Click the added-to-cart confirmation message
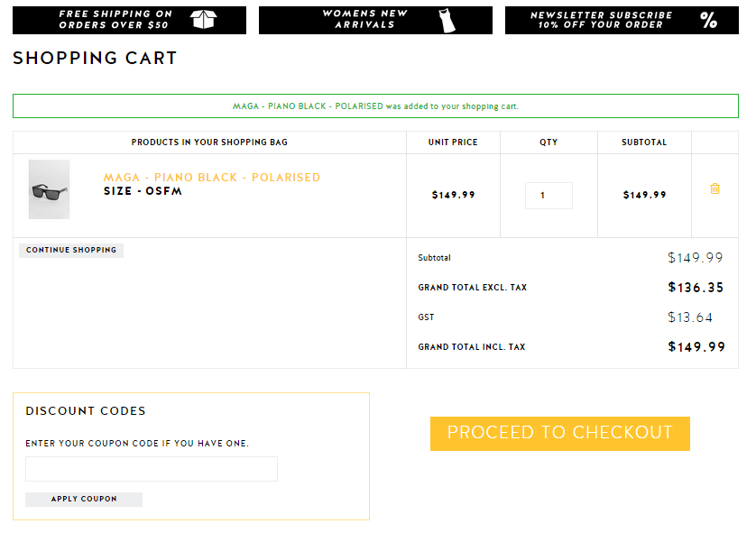 pyautogui.click(x=375, y=106)
